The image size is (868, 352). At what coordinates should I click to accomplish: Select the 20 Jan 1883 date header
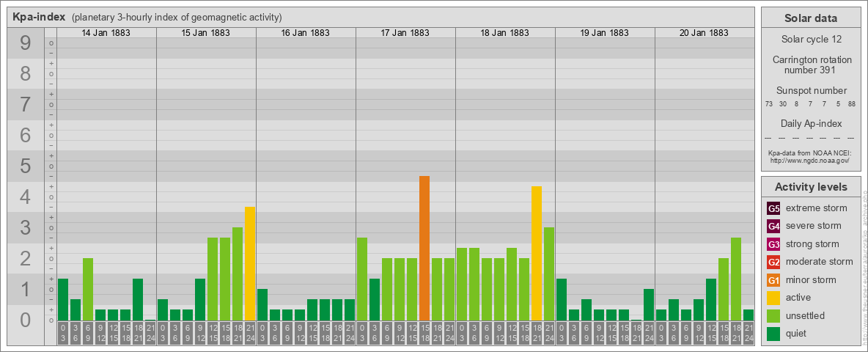[704, 33]
